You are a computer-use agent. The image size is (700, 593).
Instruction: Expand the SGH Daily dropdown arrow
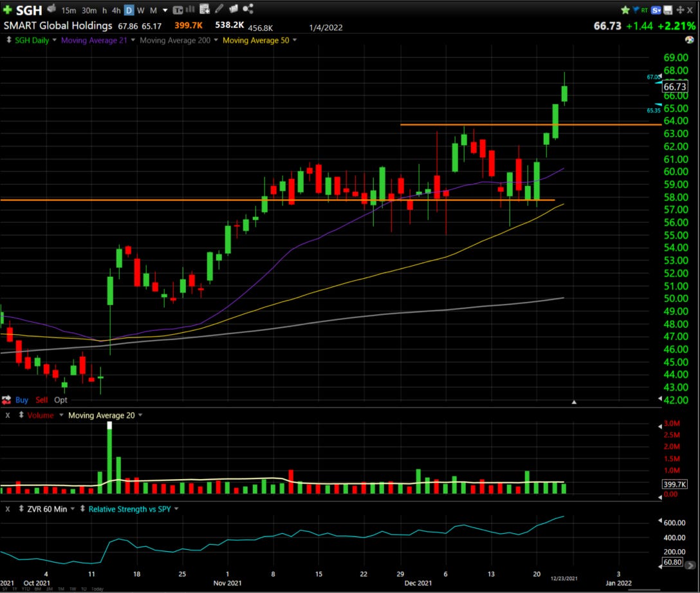click(55, 40)
